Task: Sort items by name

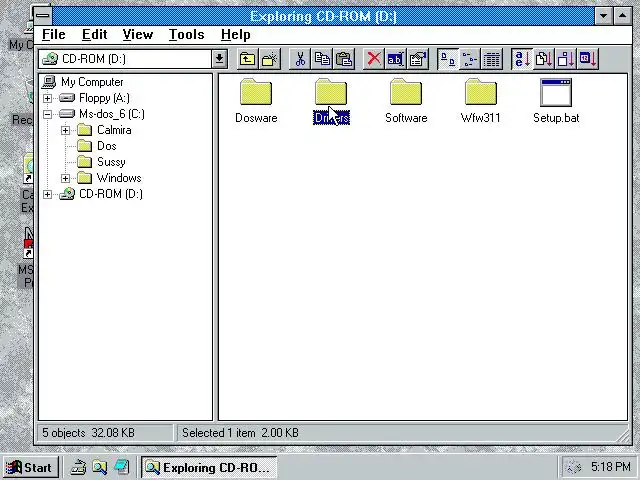Action: pos(522,59)
